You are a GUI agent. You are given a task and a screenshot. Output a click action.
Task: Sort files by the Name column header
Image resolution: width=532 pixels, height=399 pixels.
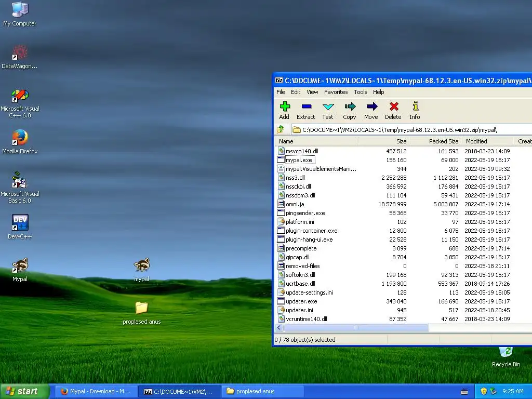[315, 141]
